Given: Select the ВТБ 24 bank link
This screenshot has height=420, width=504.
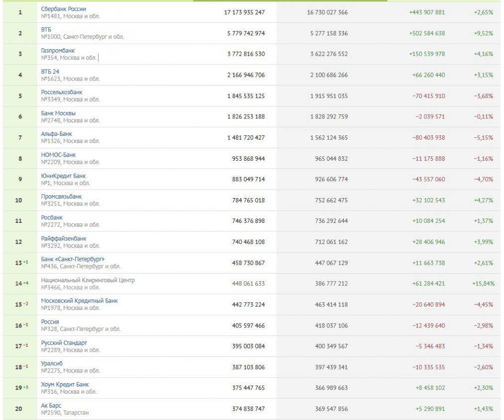Looking at the screenshot, I should tap(50, 72).
